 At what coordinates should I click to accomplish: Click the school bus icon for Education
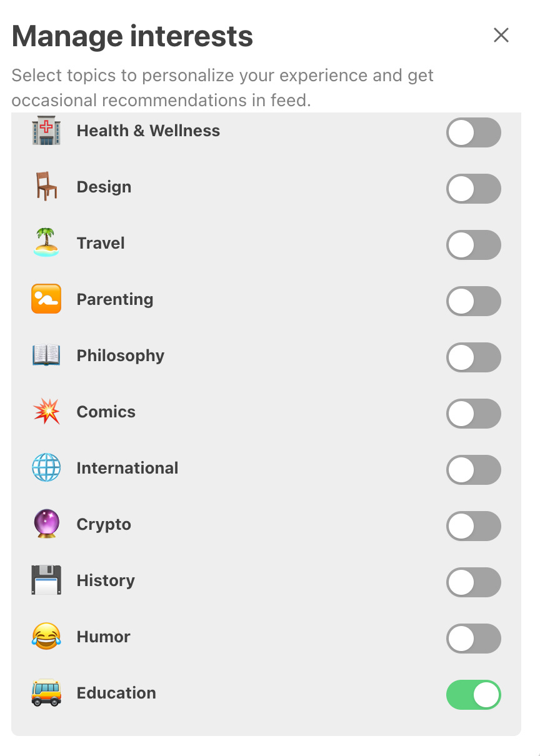pos(45,694)
